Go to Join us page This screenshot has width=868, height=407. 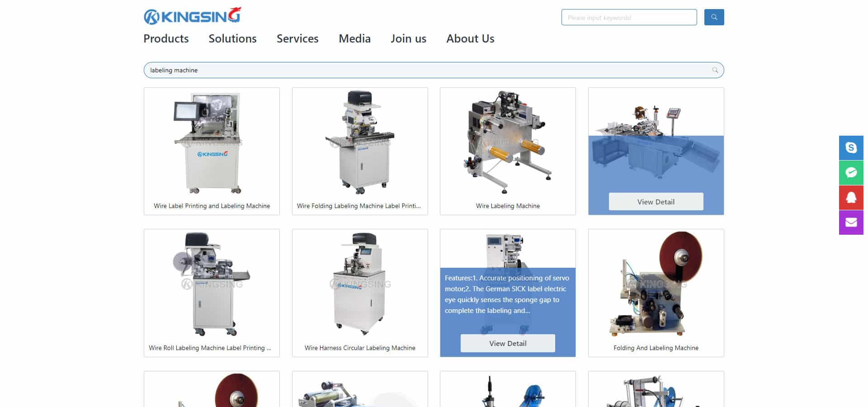pos(408,39)
